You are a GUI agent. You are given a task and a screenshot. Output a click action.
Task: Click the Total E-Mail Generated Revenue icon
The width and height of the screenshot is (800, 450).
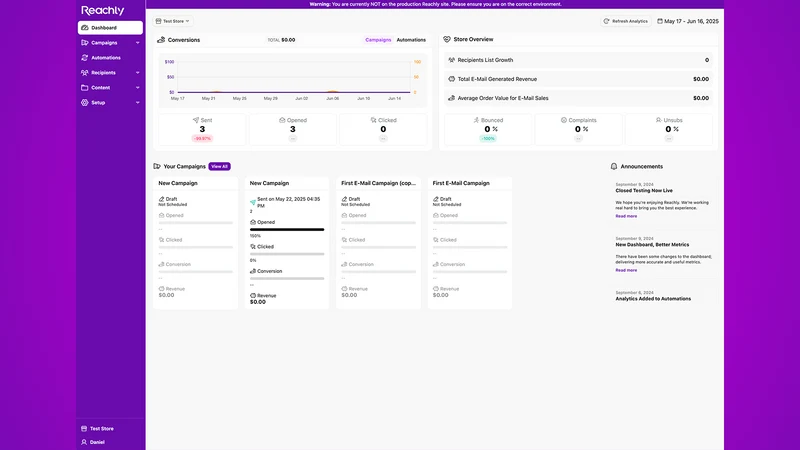(452, 79)
